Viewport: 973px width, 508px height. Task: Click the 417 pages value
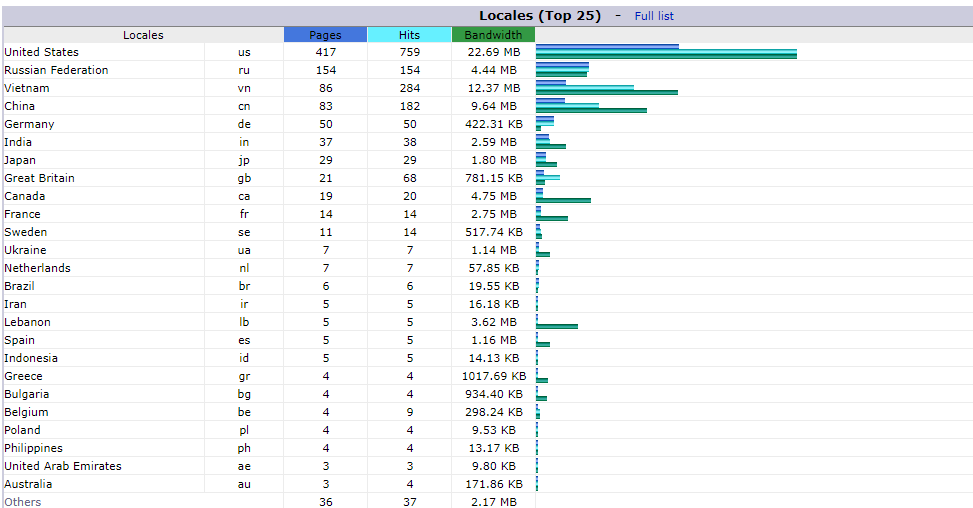click(325, 52)
